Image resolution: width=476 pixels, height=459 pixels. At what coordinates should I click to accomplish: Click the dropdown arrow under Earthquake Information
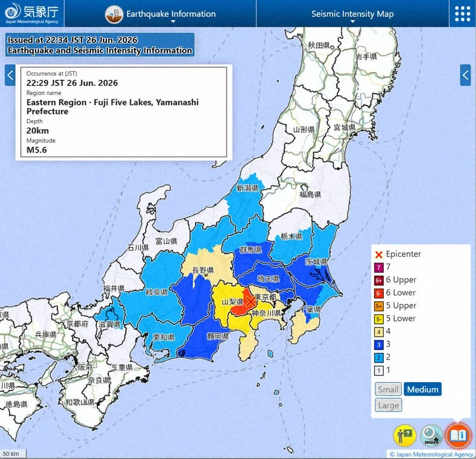tap(173, 21)
